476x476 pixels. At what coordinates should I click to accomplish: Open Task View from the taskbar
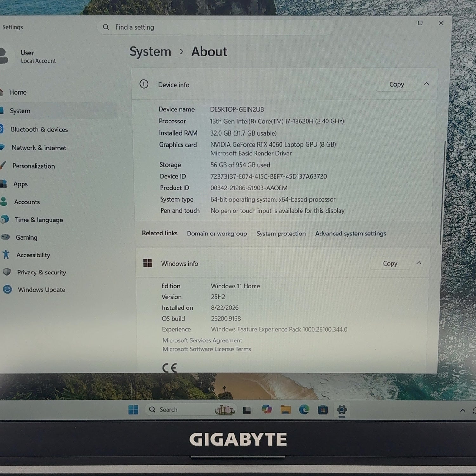247,410
